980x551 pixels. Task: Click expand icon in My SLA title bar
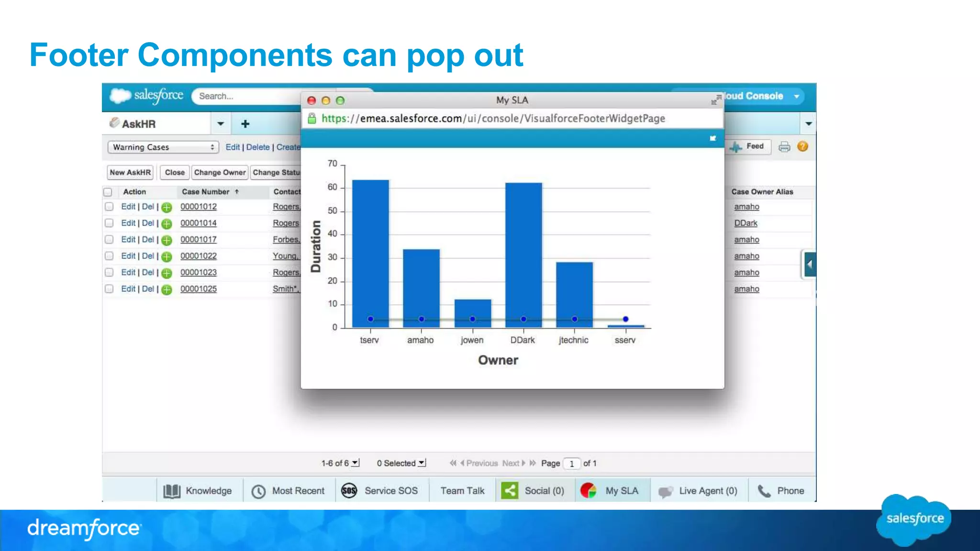coord(716,100)
